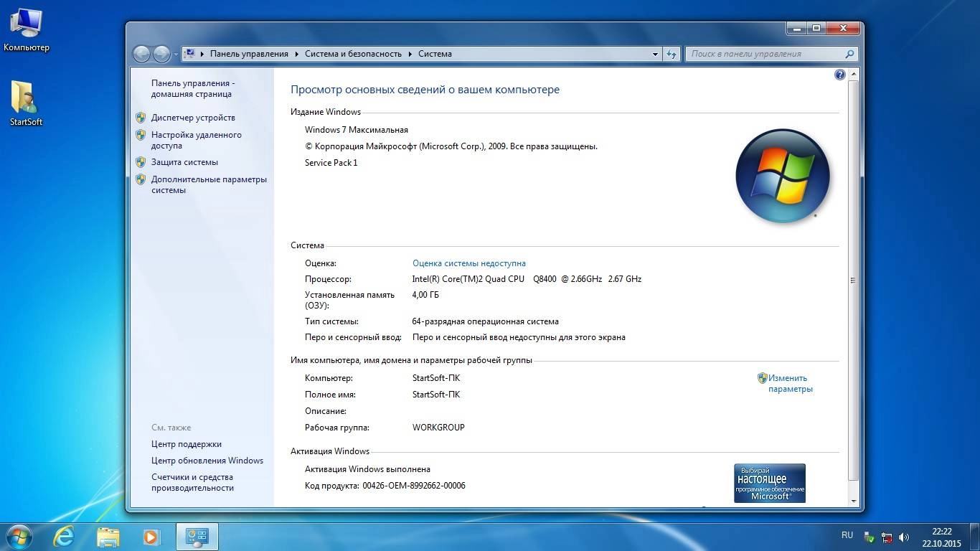Click product code 00426-OEM-8992662-00006
The image size is (980, 551).
[414, 486]
